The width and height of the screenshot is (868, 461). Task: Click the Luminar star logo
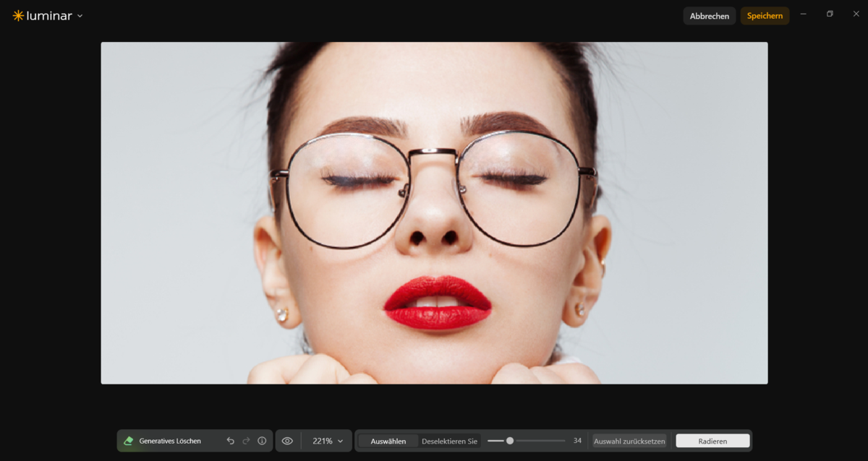18,16
